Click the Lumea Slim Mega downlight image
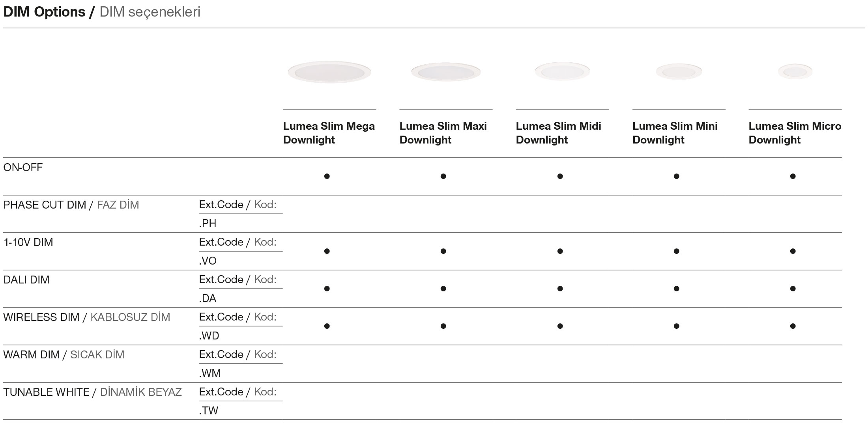Screen dimensions: 868x425 pos(329,72)
